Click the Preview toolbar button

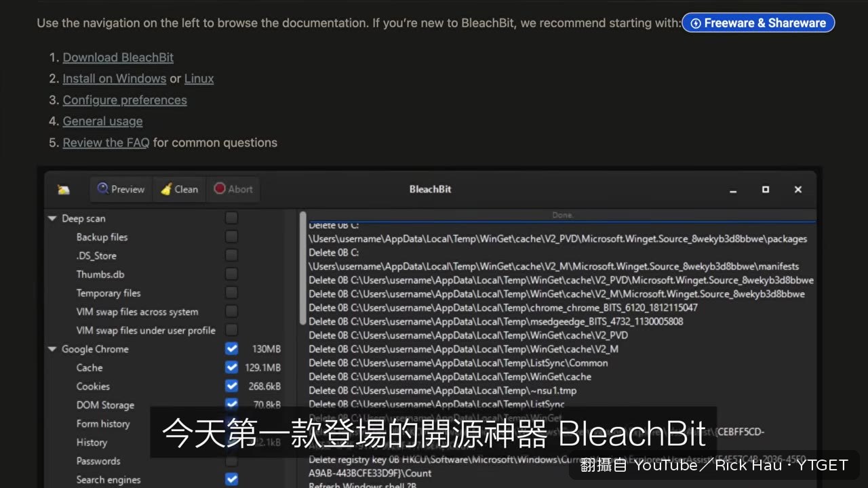(x=121, y=189)
